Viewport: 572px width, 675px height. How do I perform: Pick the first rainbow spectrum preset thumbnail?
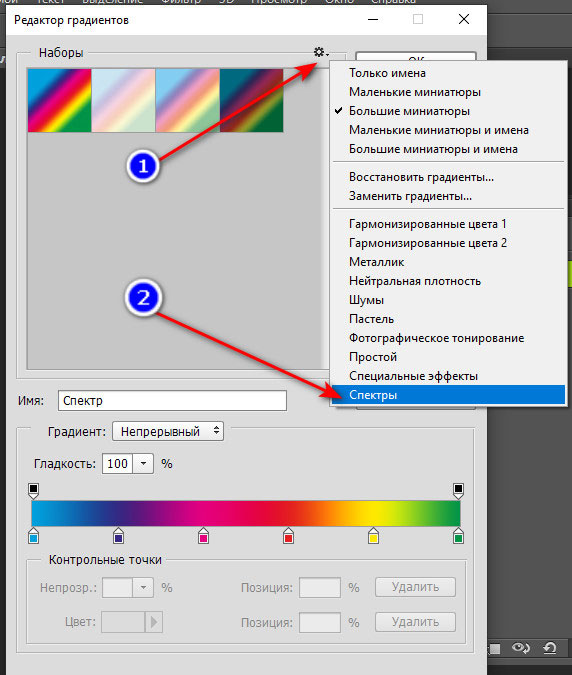tap(59, 100)
